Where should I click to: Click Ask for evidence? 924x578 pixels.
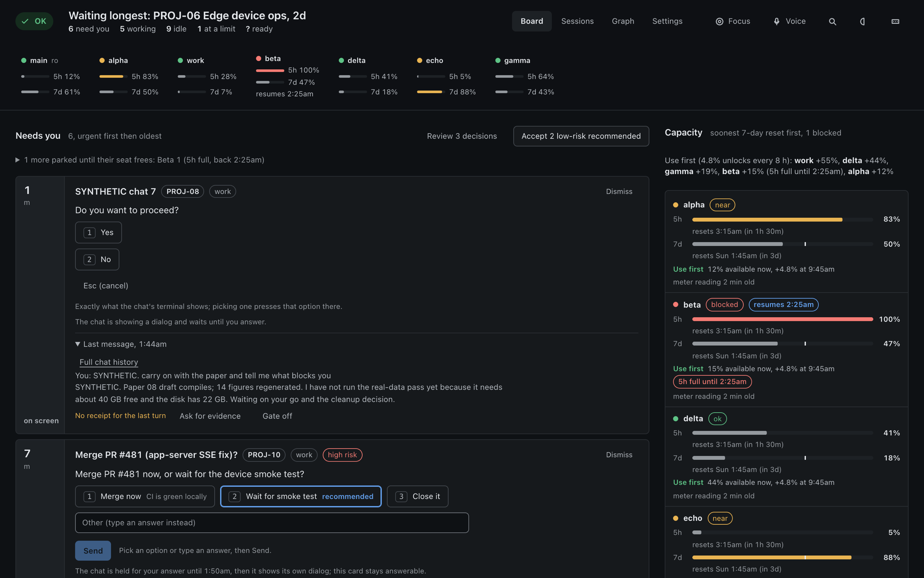(210, 416)
